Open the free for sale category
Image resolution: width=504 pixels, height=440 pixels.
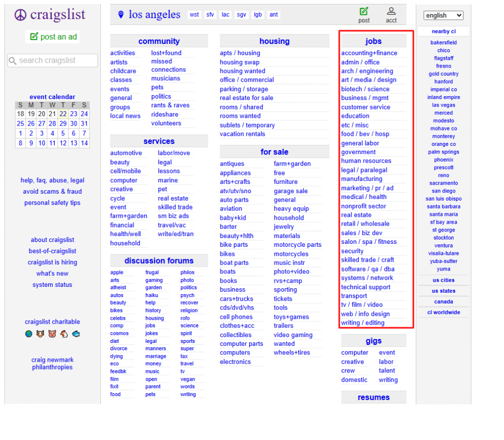click(279, 173)
